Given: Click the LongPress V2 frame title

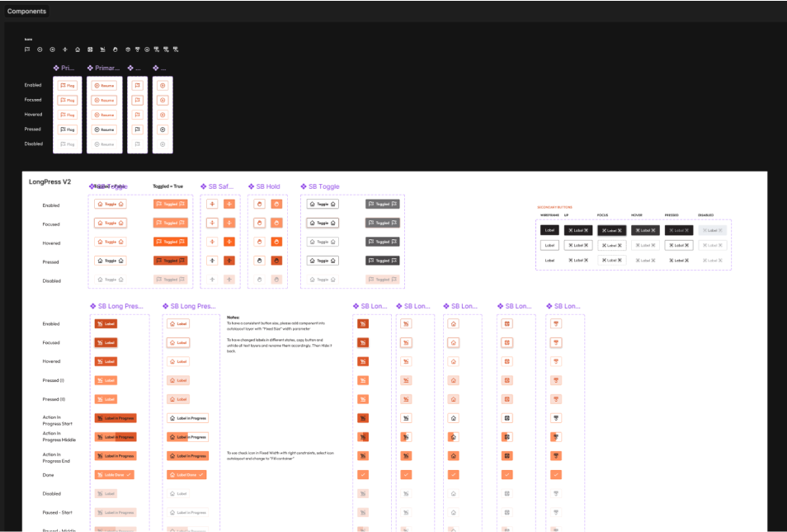Looking at the screenshot, I should (50, 181).
